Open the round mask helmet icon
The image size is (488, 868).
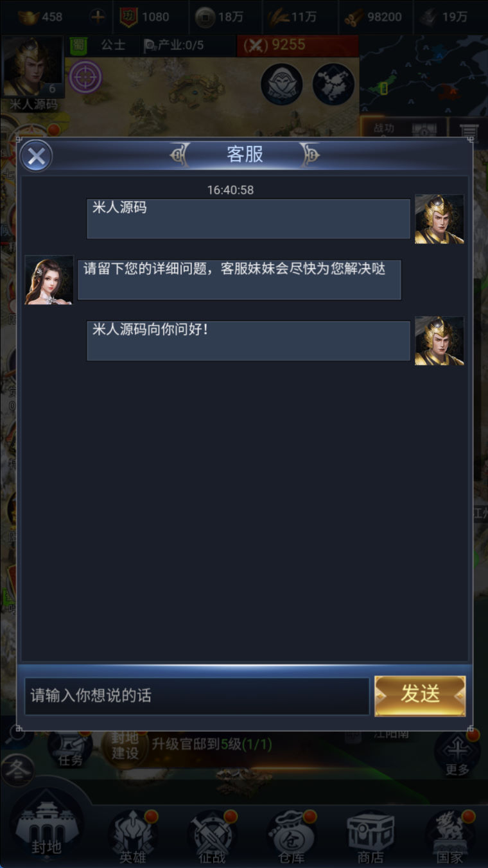[282, 84]
